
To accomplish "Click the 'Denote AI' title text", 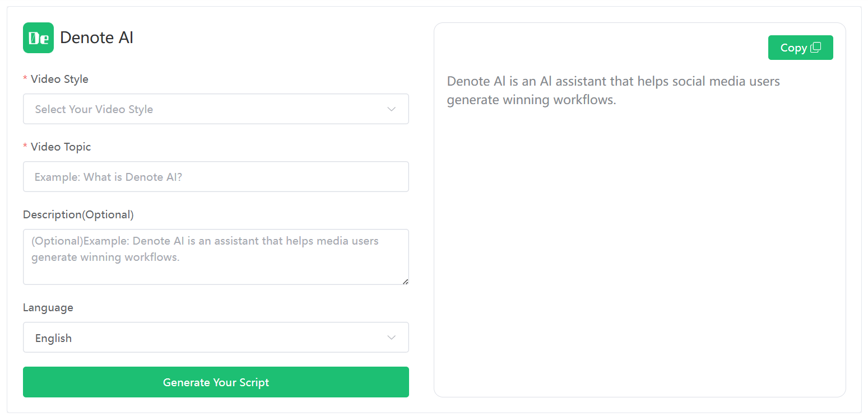I will click(x=96, y=38).
